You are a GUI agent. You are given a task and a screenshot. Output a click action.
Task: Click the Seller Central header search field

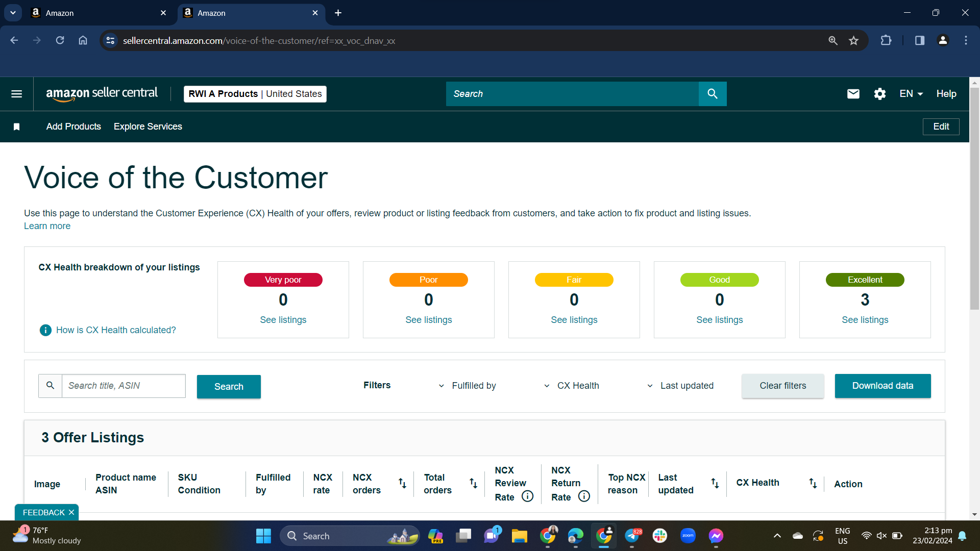pos(572,94)
